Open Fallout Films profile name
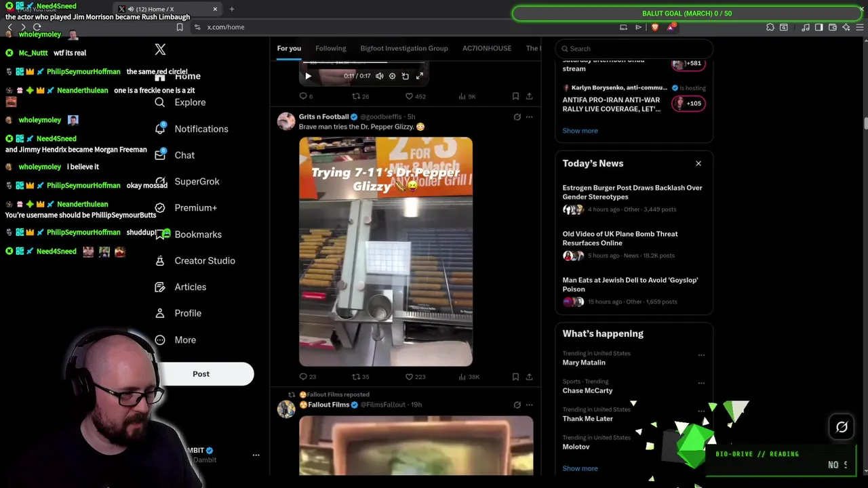 pos(328,405)
